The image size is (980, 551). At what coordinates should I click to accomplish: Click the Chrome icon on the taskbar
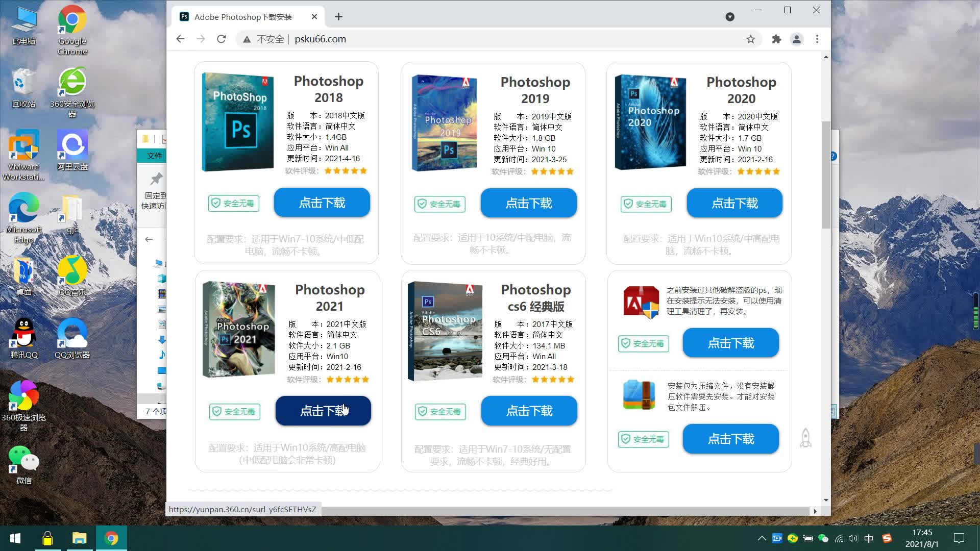click(111, 538)
